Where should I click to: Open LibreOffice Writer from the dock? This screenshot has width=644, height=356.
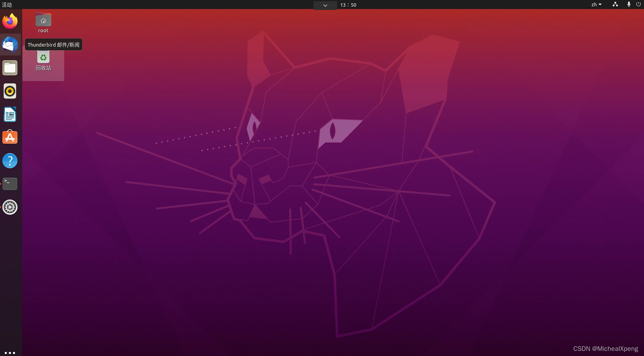coord(10,114)
